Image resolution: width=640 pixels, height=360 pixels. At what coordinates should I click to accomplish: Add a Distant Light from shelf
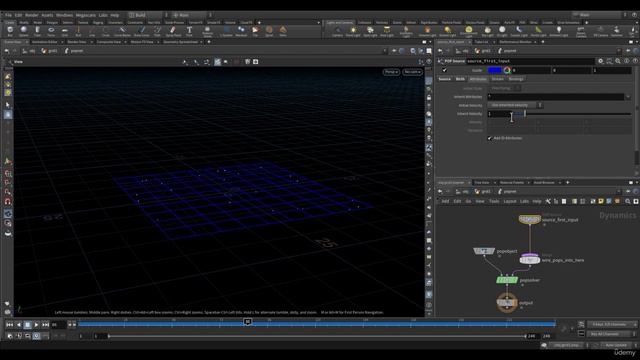(447, 31)
